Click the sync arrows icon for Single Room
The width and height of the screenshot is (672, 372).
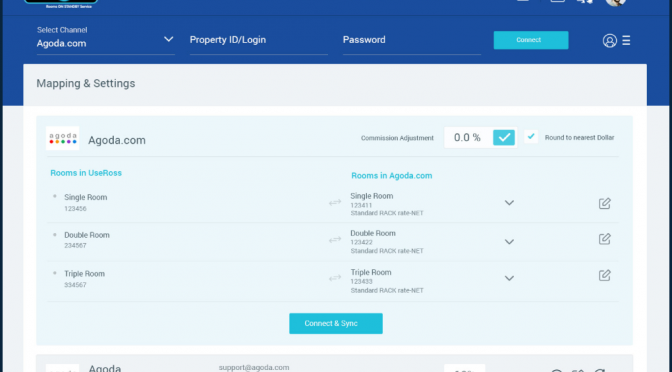point(335,202)
